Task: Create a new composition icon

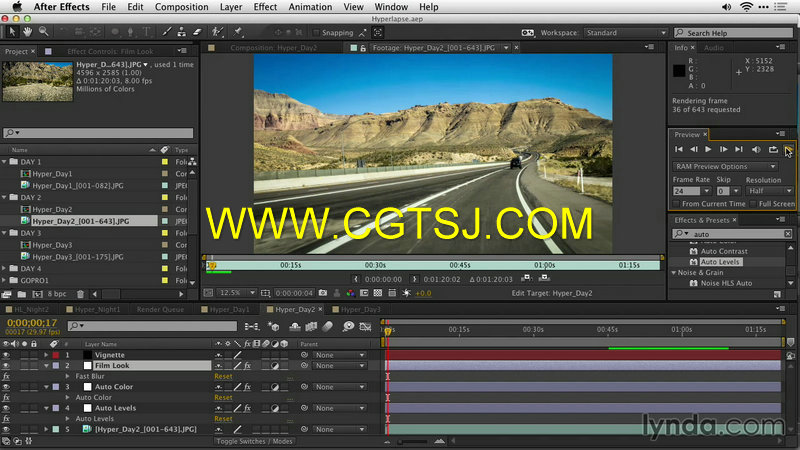Action: point(37,294)
